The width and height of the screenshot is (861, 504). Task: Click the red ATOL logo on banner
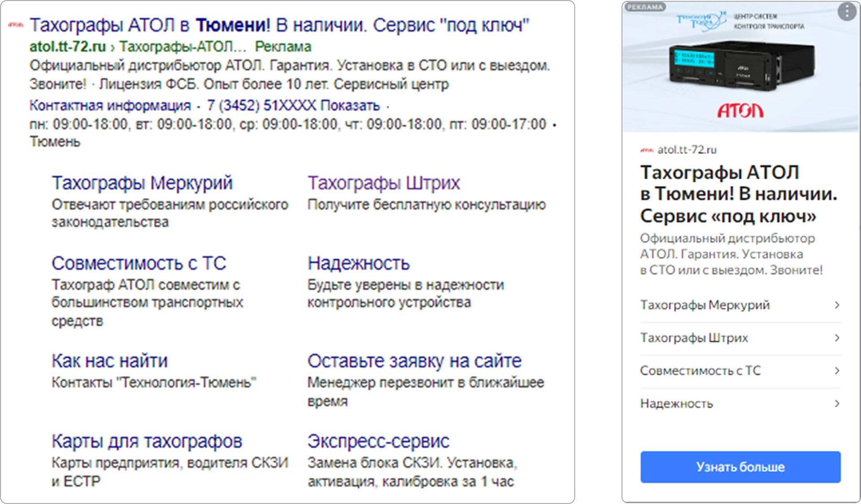pyautogui.click(x=740, y=110)
